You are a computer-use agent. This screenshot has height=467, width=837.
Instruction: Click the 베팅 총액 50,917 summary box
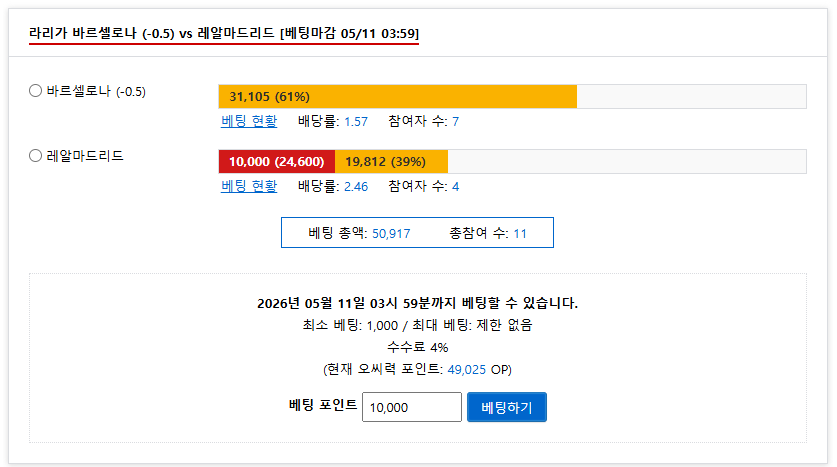[x=417, y=233]
